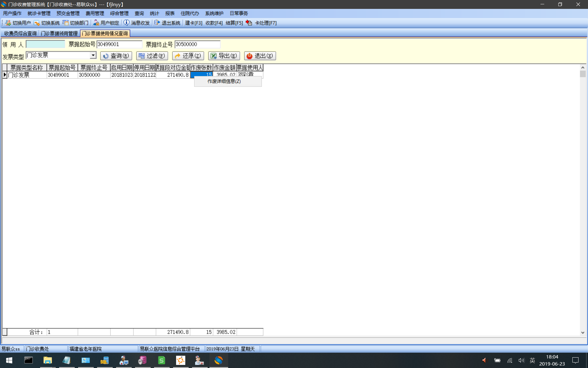The width and height of the screenshot is (588, 368).
Task: Click the 用户锁定 user lock icon
Action: [96, 23]
